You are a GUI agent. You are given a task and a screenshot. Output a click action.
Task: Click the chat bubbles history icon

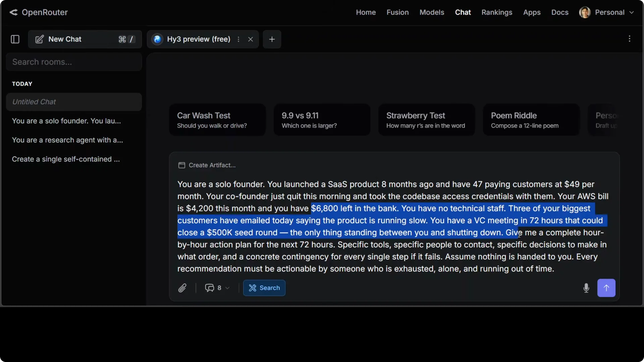210,288
